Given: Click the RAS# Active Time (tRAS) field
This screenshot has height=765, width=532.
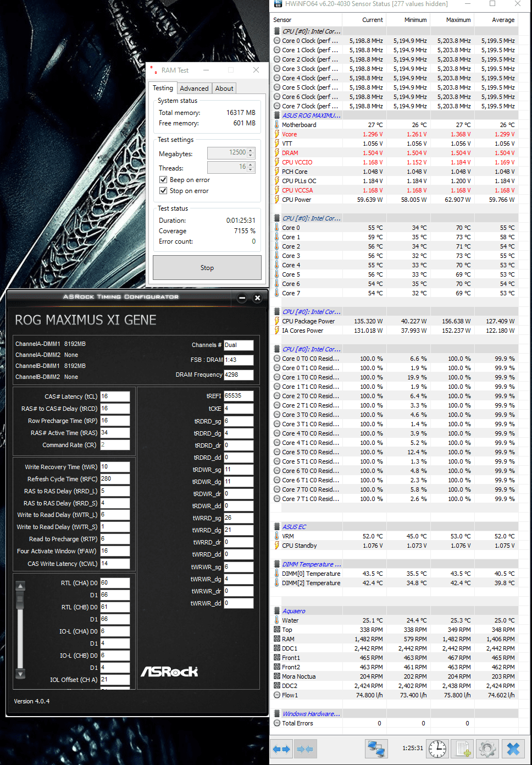Looking at the screenshot, I should pyautogui.click(x=115, y=433).
